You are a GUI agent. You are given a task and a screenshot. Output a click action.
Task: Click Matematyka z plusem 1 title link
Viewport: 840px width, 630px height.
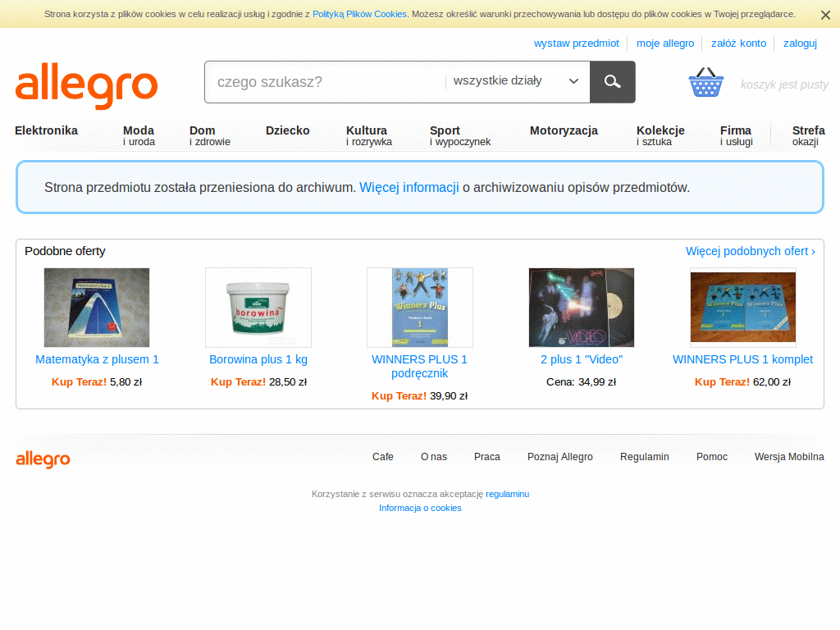(x=97, y=359)
